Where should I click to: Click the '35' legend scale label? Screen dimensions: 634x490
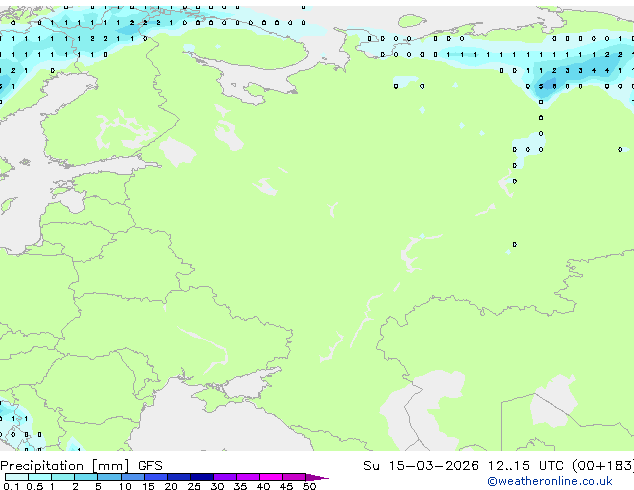(240, 486)
